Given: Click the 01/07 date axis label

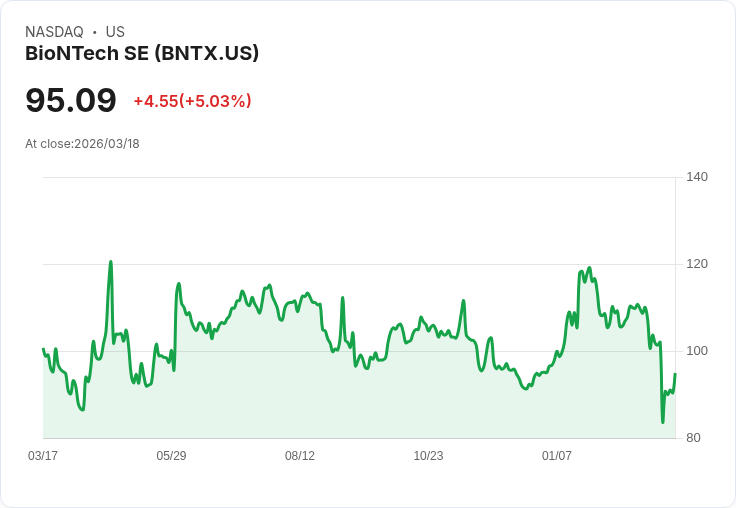Looking at the screenshot, I should coord(557,455).
